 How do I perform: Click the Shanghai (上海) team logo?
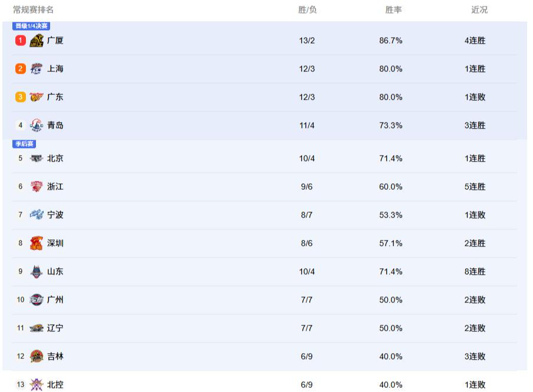pyautogui.click(x=37, y=69)
